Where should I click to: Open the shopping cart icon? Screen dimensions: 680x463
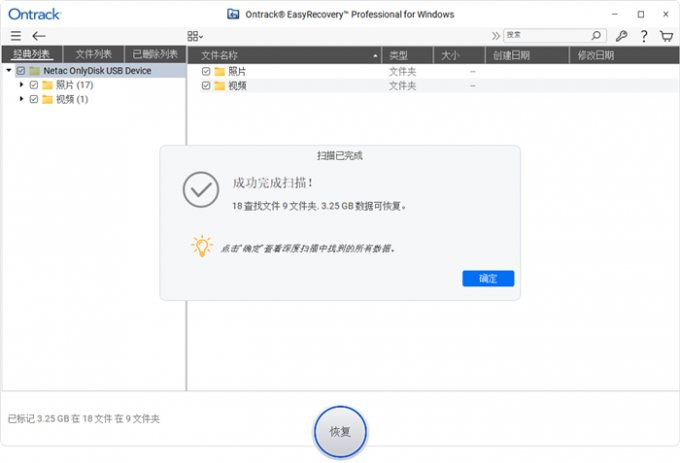click(x=666, y=36)
